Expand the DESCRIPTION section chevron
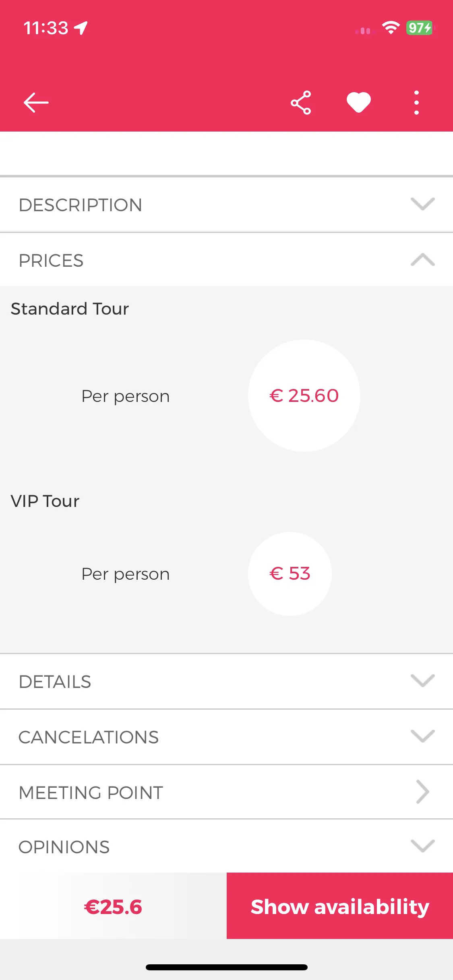The height and width of the screenshot is (980, 453). tap(422, 204)
